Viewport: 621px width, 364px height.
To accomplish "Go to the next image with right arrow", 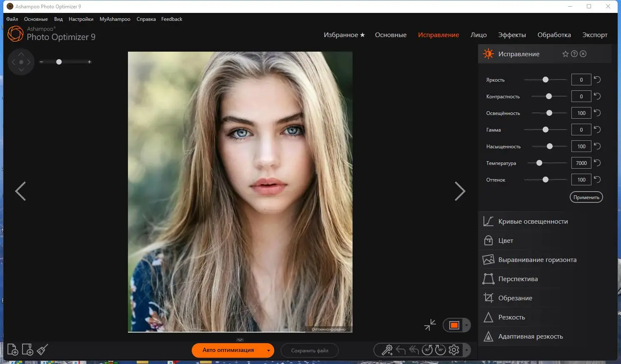I will [x=460, y=191].
